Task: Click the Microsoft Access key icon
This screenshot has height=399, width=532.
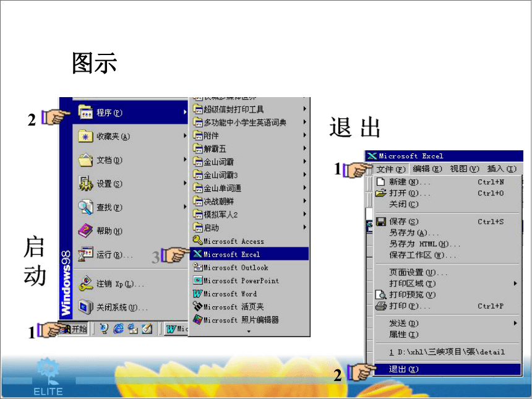Action: coord(198,241)
